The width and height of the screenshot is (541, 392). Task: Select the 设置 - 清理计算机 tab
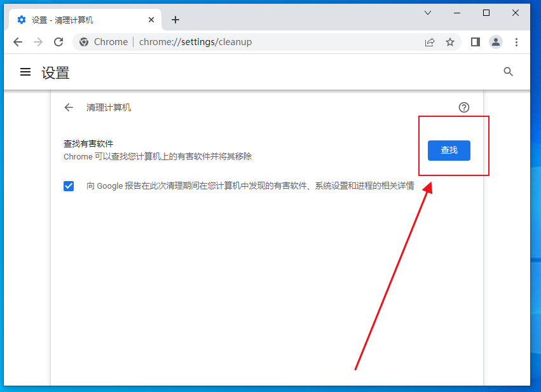[85, 20]
